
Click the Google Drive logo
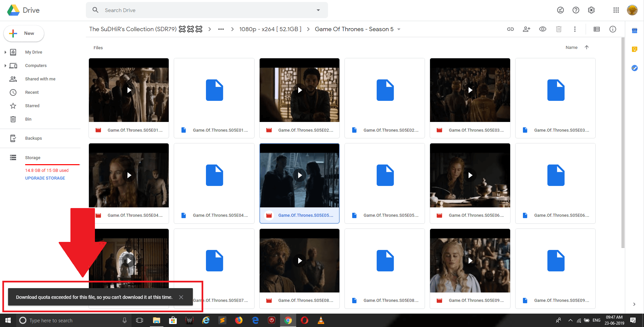tap(13, 10)
